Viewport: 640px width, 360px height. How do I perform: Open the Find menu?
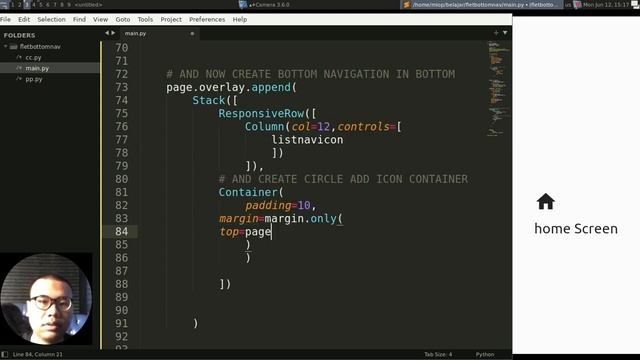(79, 19)
